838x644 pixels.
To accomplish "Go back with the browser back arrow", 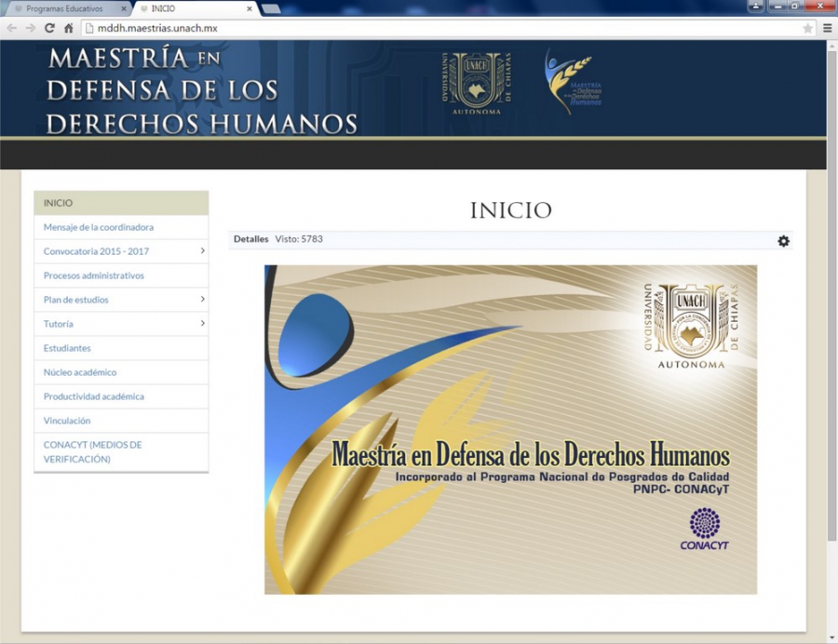I will [x=12, y=28].
